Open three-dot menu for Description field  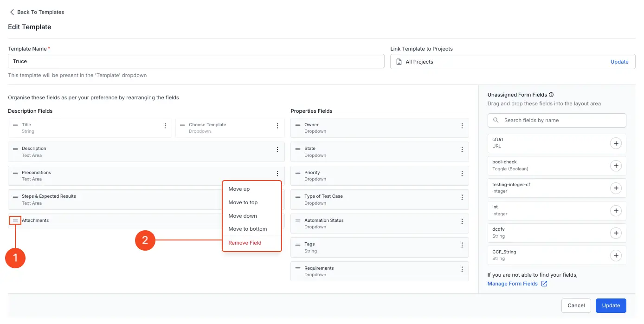tap(277, 149)
